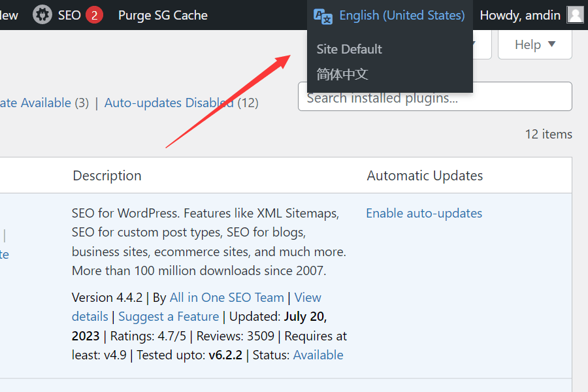Click the Automatic Updates column header
588x392 pixels.
tap(425, 175)
